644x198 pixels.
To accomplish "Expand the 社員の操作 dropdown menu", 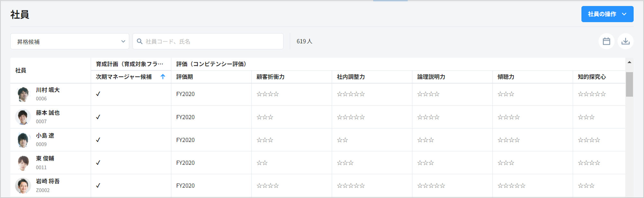I will click(607, 14).
